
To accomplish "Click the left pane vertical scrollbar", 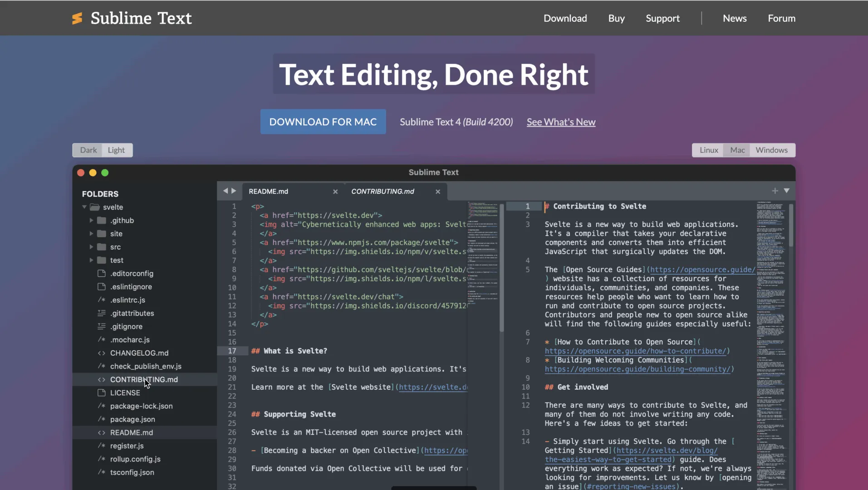I will point(501,268).
